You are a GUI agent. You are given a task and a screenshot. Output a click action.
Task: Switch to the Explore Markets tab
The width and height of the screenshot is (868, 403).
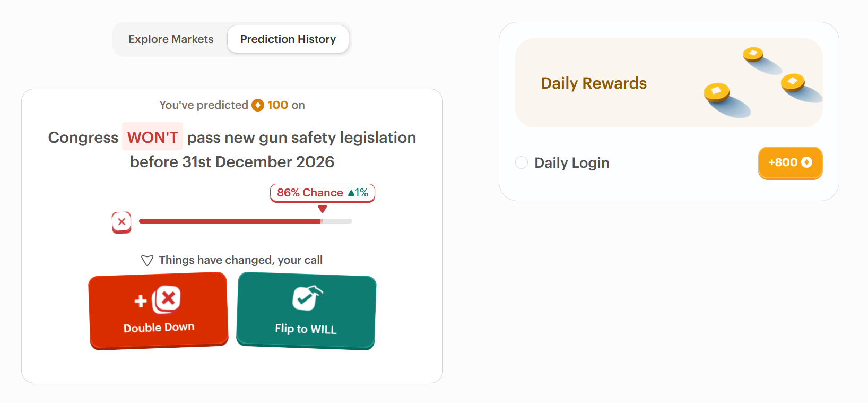click(x=170, y=39)
